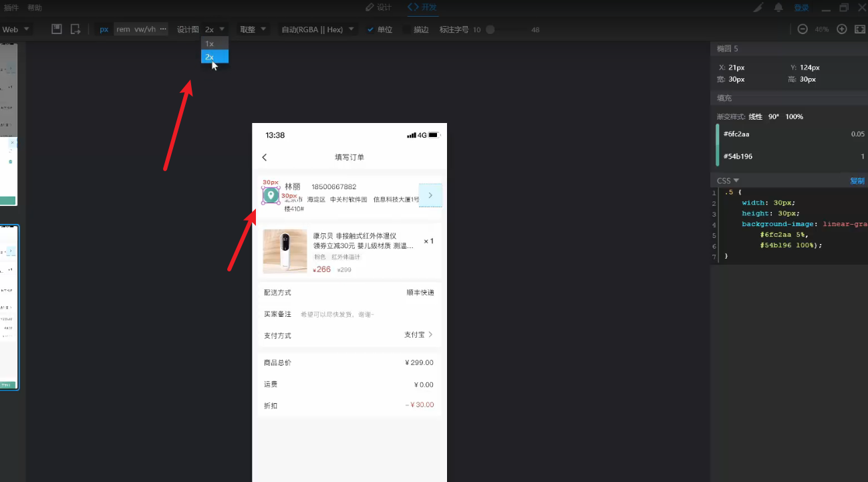Click the 椭圆 5 layer name
This screenshot has width=868, height=482.
point(727,49)
